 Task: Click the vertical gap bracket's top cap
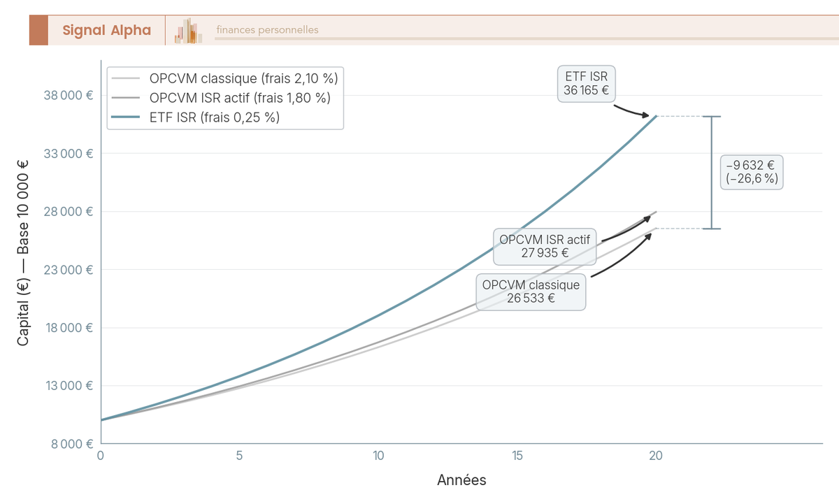pyautogui.click(x=712, y=117)
